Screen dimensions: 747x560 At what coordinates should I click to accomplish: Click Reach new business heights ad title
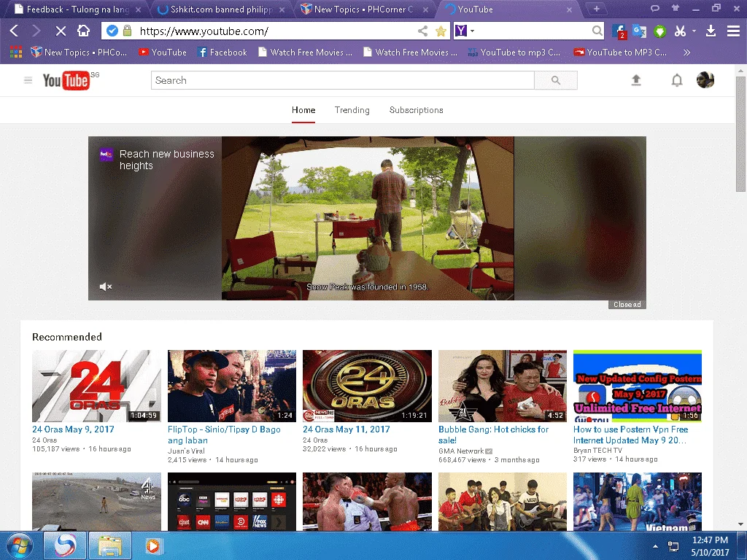pos(167,160)
